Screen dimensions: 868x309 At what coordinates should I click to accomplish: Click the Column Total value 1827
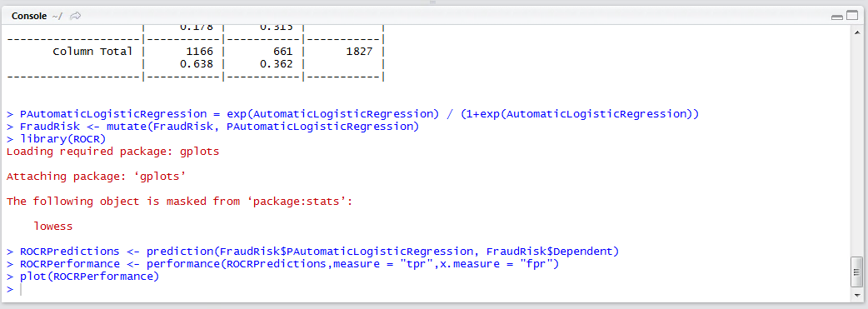(359, 52)
